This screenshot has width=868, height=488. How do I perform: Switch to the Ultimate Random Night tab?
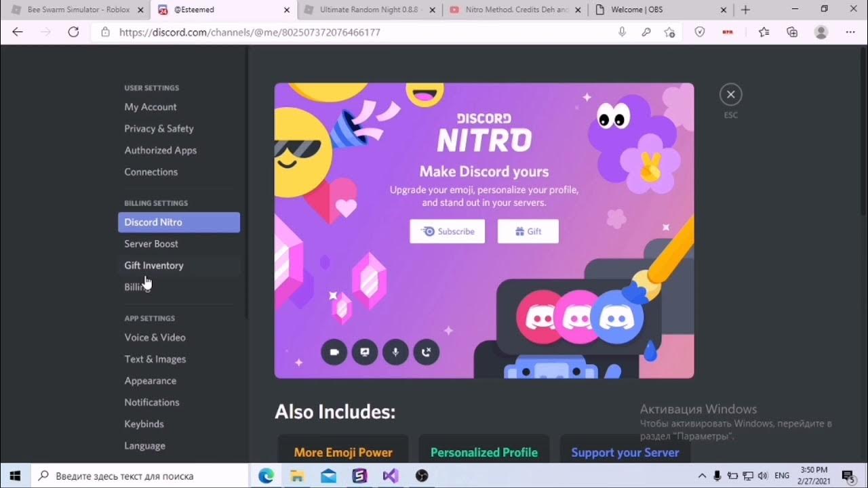pos(370,9)
